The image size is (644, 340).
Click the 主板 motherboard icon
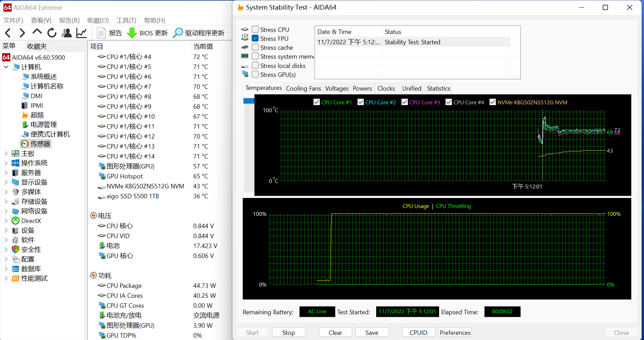point(15,153)
